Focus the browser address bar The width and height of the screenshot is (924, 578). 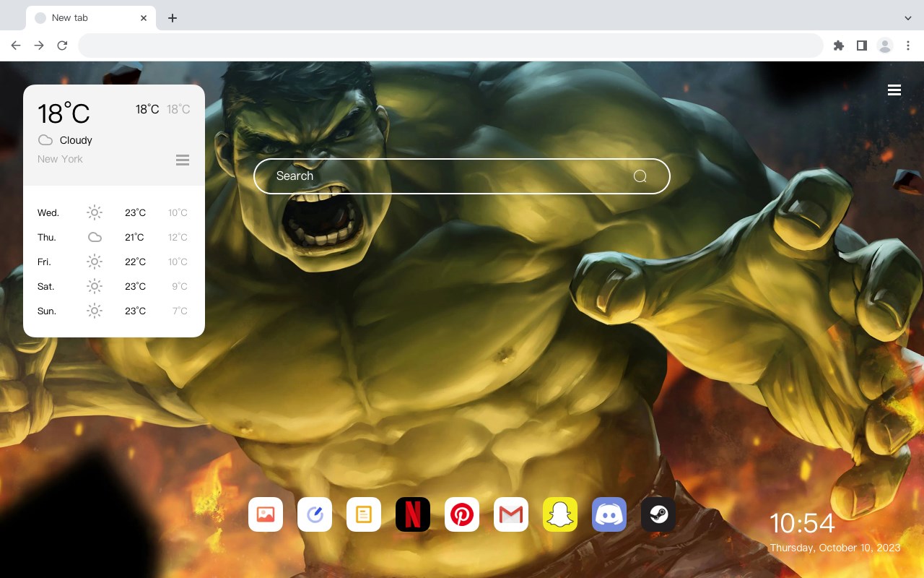(450, 46)
